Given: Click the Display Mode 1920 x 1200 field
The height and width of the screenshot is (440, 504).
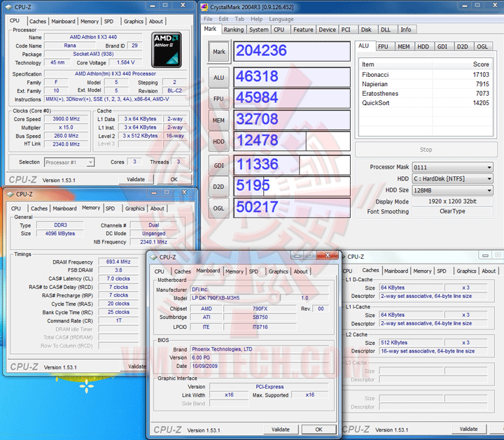Looking at the screenshot, I should [452, 201].
